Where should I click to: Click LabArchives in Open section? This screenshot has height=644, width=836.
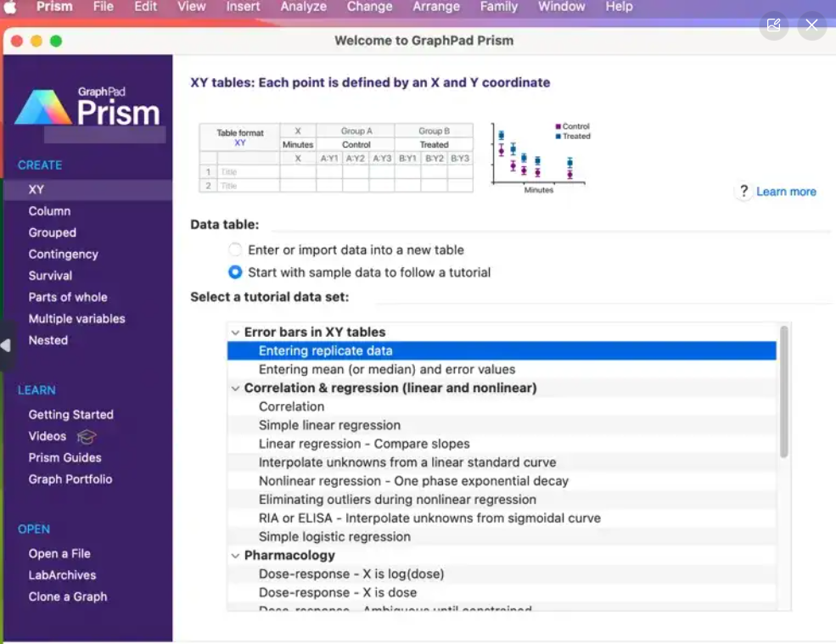pyautogui.click(x=62, y=575)
